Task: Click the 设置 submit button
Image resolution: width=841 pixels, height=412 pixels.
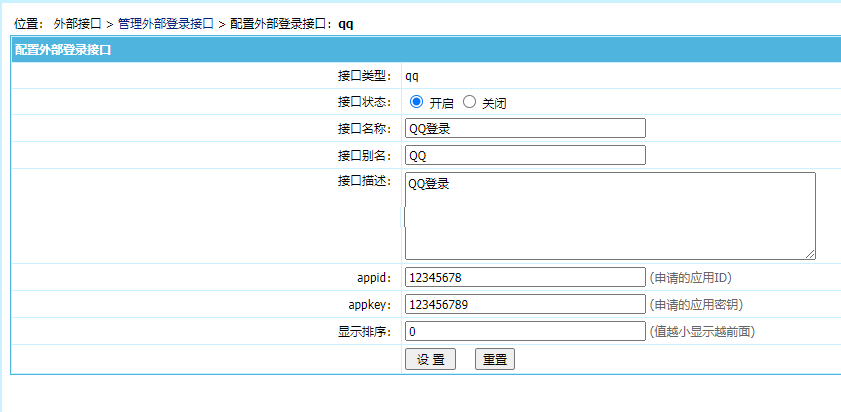Action: coord(430,359)
